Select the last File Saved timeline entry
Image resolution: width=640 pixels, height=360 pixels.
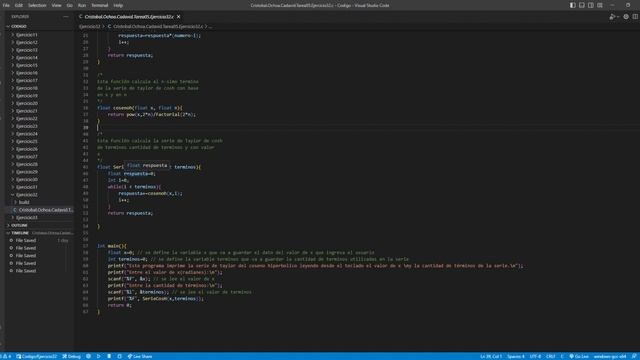[39, 271]
